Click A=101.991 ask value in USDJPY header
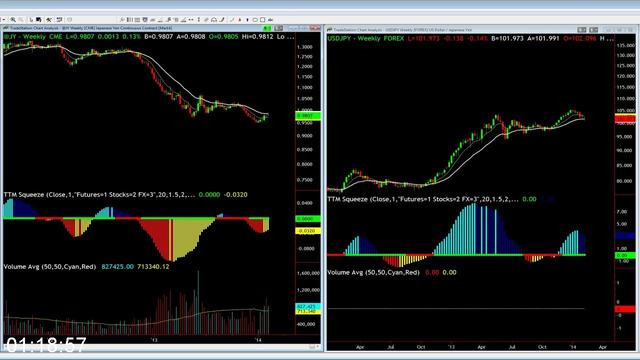The height and width of the screenshot is (360, 640). coord(543,38)
